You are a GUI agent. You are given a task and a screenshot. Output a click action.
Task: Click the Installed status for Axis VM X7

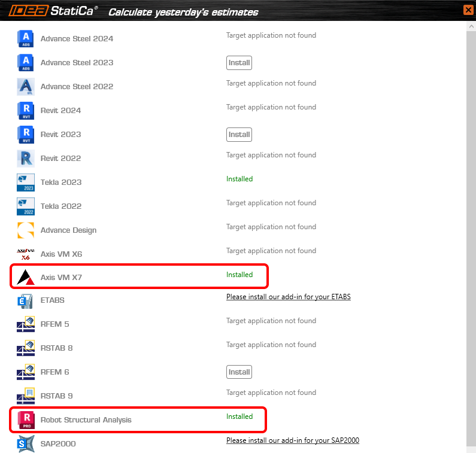(x=239, y=275)
